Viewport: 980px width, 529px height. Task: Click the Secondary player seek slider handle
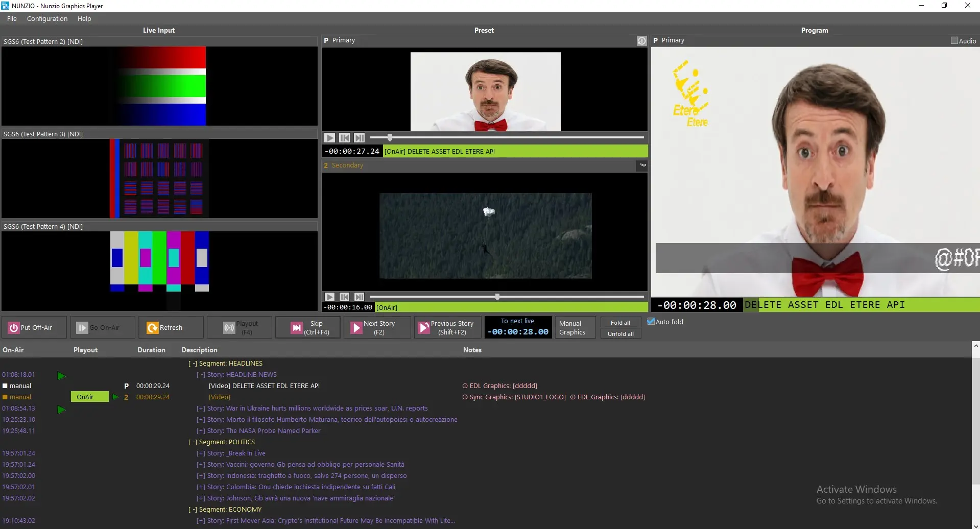(x=497, y=297)
